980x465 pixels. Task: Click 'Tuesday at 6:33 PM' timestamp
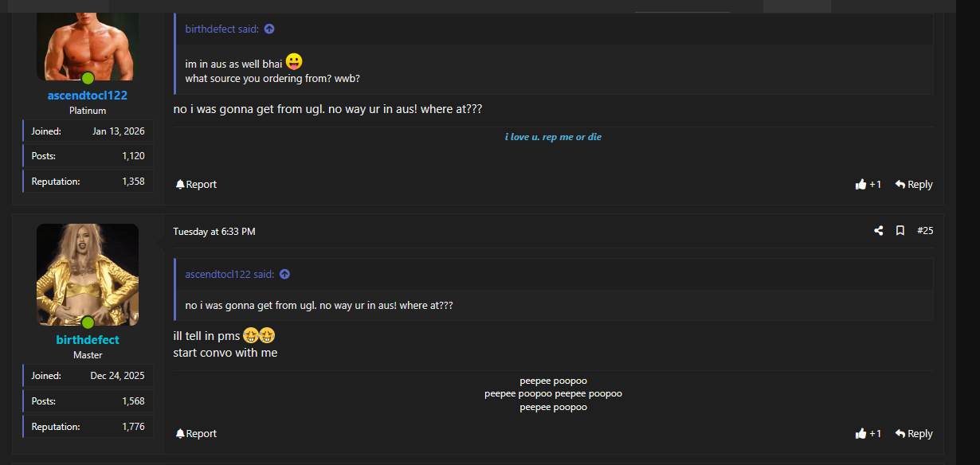pyautogui.click(x=214, y=232)
